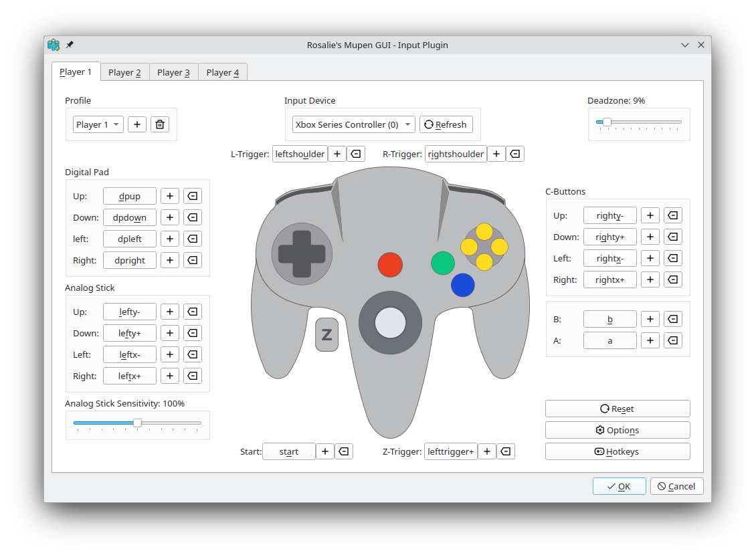Add a new profile with the plus button
Image resolution: width=756 pixels, height=555 pixels.
(137, 124)
